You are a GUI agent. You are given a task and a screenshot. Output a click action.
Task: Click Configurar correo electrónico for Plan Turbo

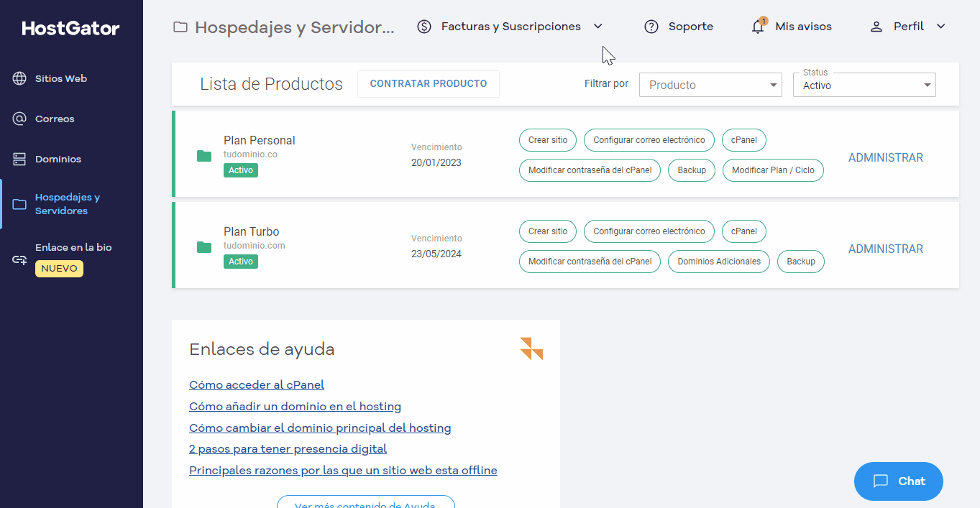point(649,231)
